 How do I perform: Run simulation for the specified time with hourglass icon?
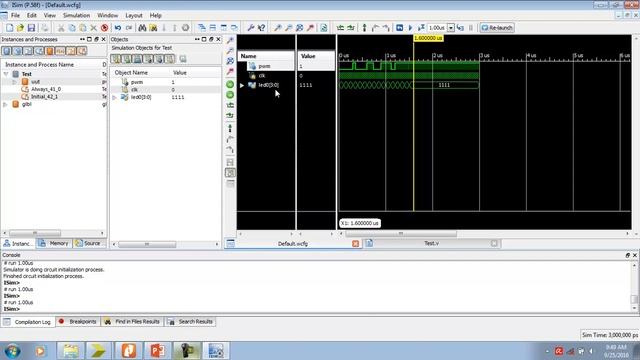pos(421,28)
